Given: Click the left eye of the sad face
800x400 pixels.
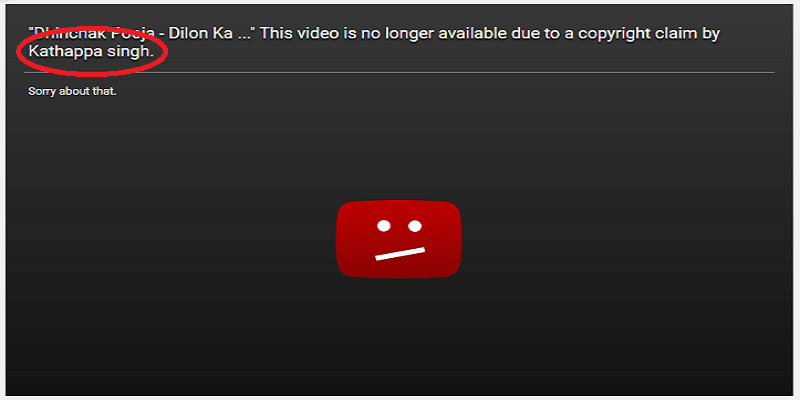Looking at the screenshot, I should pos(384,226).
